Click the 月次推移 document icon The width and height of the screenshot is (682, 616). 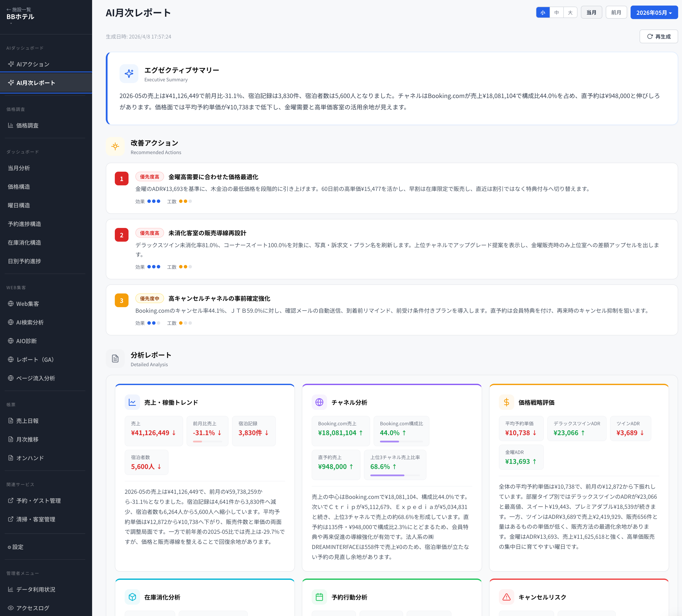(x=11, y=439)
